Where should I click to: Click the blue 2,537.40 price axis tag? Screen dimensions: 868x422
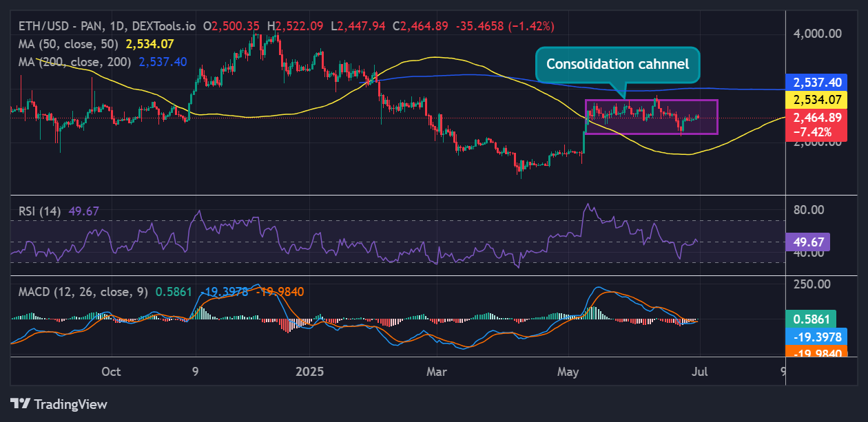click(x=817, y=83)
